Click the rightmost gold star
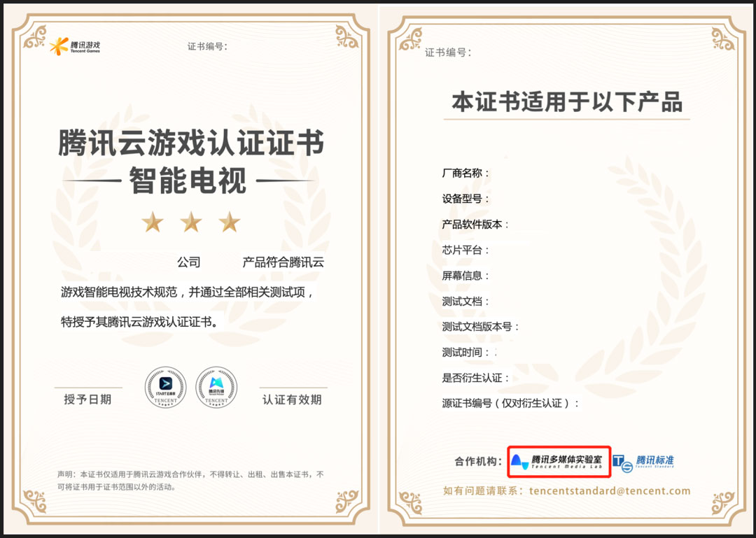The height and width of the screenshot is (538, 756). (x=230, y=223)
